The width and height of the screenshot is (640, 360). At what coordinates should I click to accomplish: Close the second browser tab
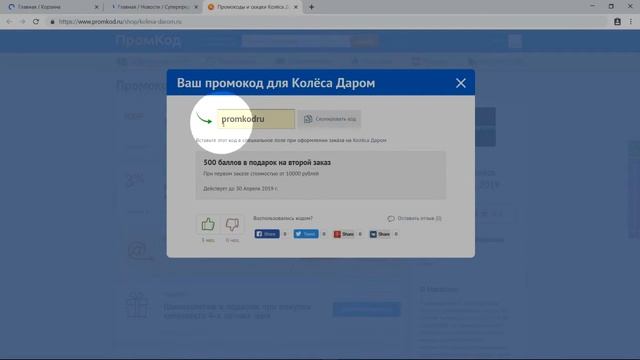196,7
